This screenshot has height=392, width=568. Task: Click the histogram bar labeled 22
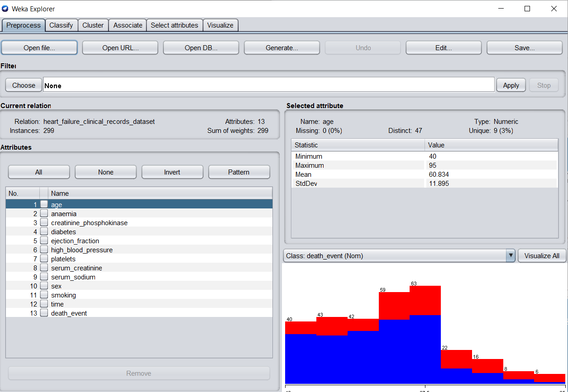click(x=456, y=367)
